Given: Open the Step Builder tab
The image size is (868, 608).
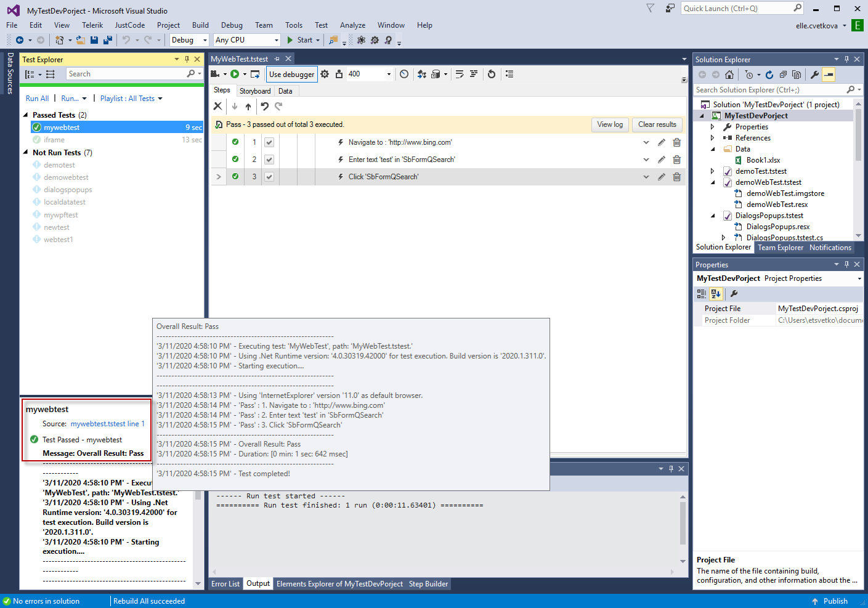Looking at the screenshot, I should (428, 584).
